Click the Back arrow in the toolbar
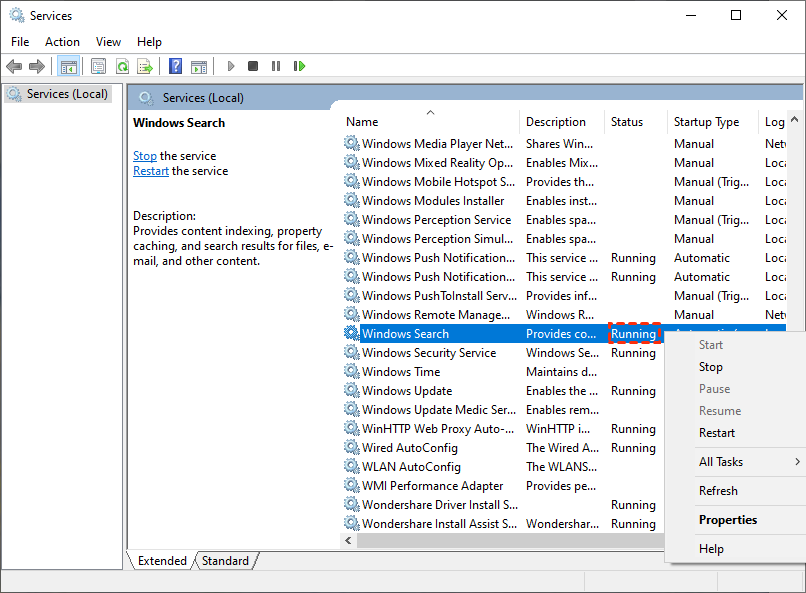The image size is (806, 593). 14,66
